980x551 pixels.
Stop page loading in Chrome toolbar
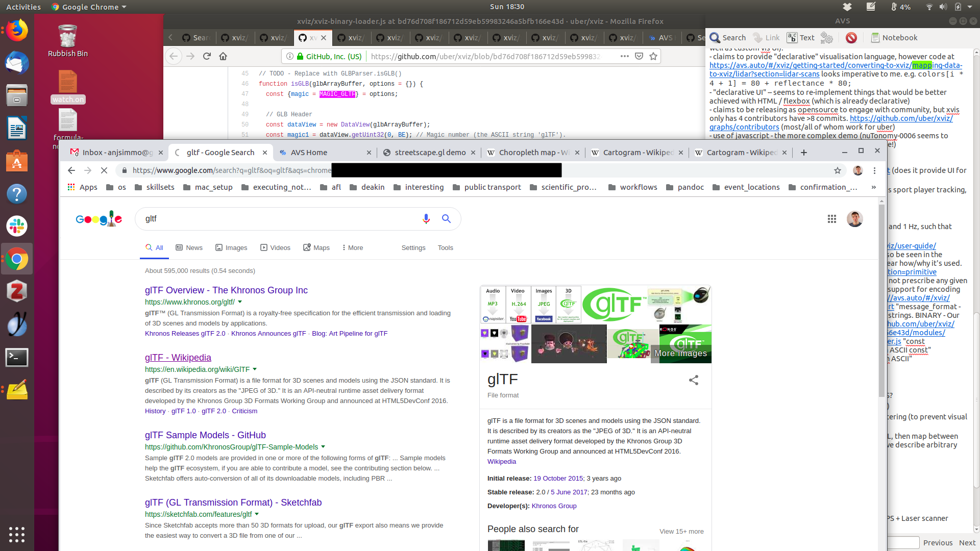coord(104,170)
